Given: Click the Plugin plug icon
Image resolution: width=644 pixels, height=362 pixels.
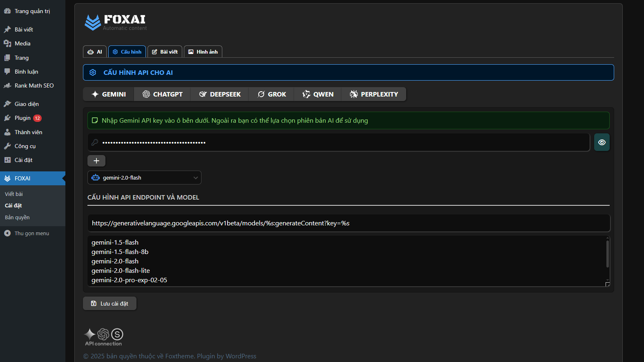Looking at the screenshot, I should click(7, 118).
